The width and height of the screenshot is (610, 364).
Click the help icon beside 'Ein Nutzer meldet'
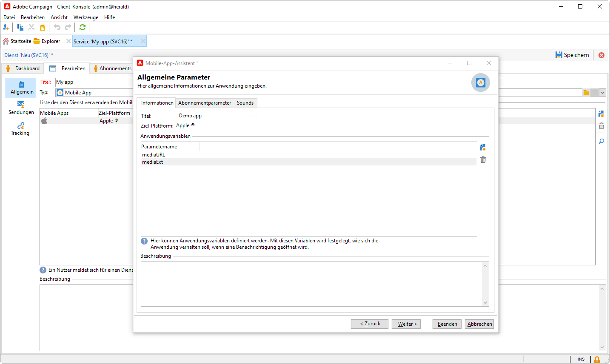coord(43,270)
